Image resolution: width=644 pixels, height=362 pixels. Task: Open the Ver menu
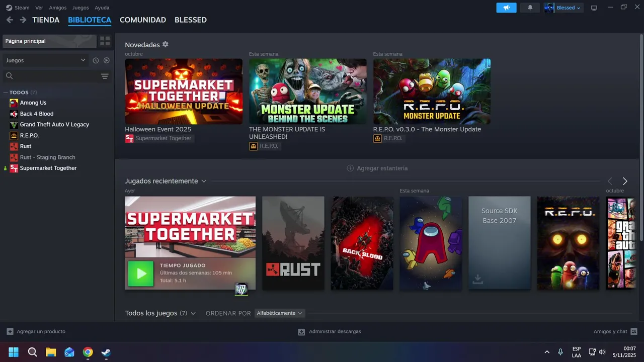click(39, 8)
